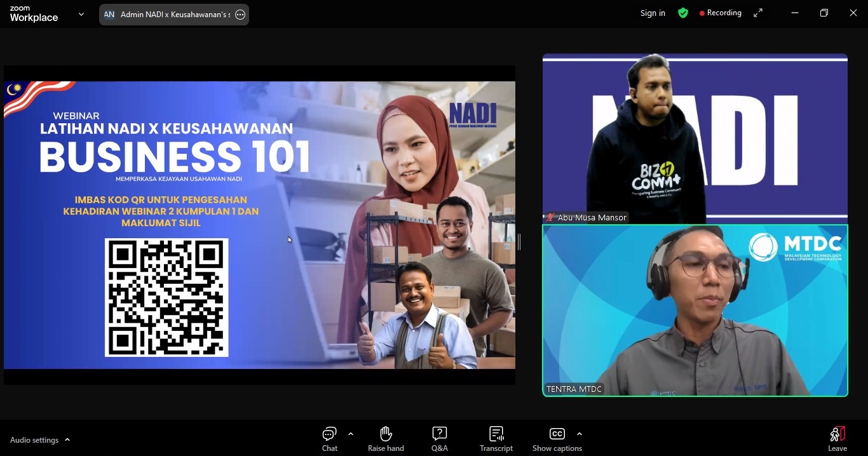Viewport: 868px width, 456px height.
Task: Click the Abu Musa Mansor name label
Action: tap(592, 217)
